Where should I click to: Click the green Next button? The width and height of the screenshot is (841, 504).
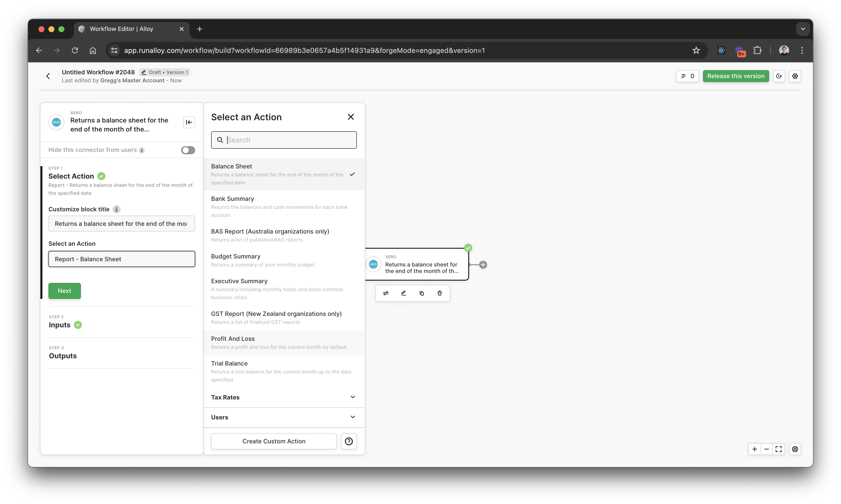65,291
